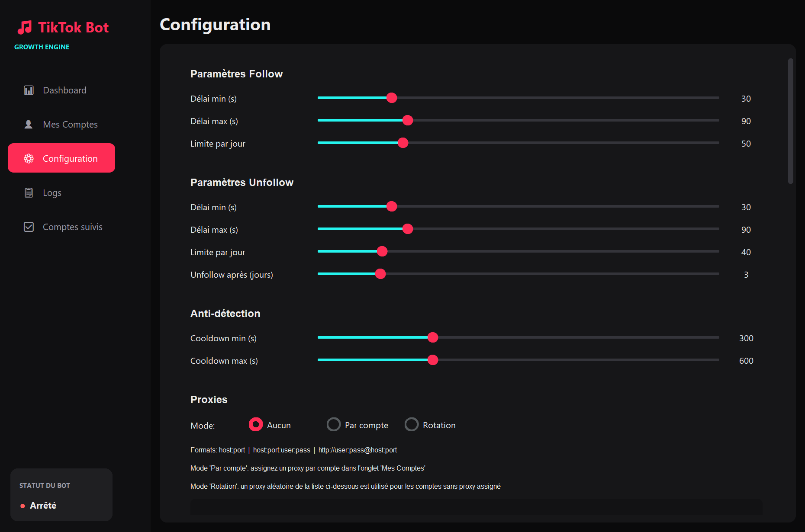Click the Follow limite value 50
Viewport: 805px width, 532px height.
pyautogui.click(x=746, y=144)
